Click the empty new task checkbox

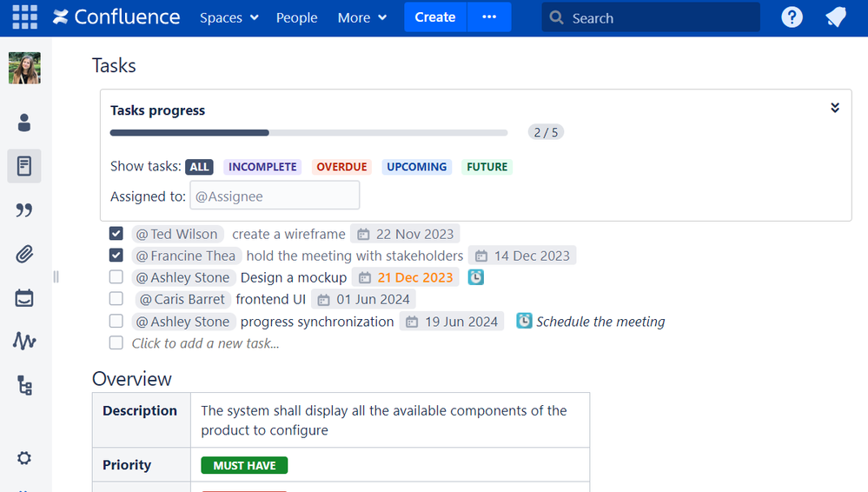pos(116,343)
